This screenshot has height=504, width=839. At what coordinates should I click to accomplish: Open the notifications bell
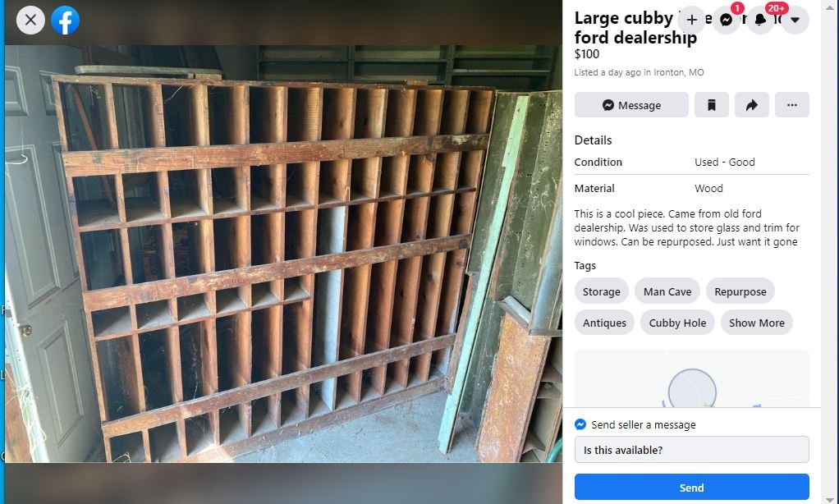[x=760, y=20]
